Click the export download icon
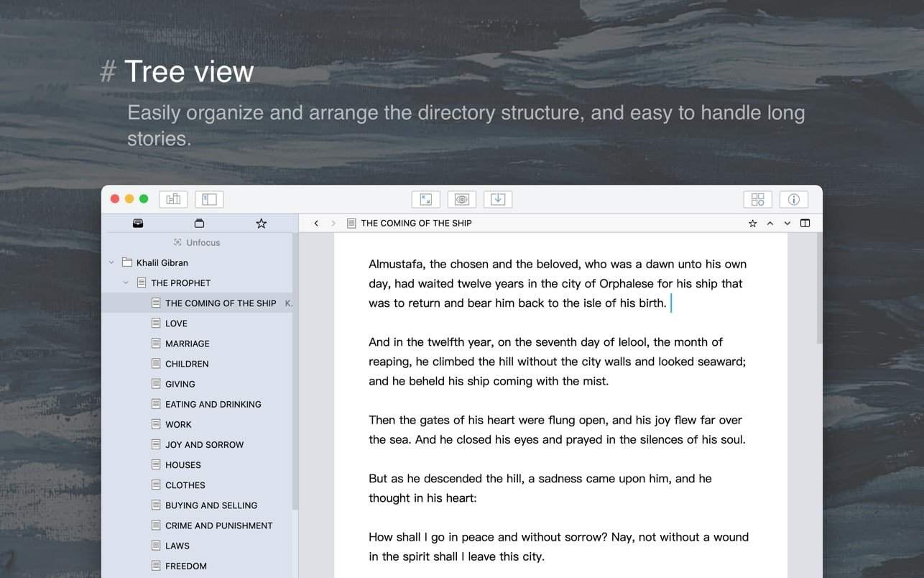Screen dimensions: 924x578 [x=498, y=199]
